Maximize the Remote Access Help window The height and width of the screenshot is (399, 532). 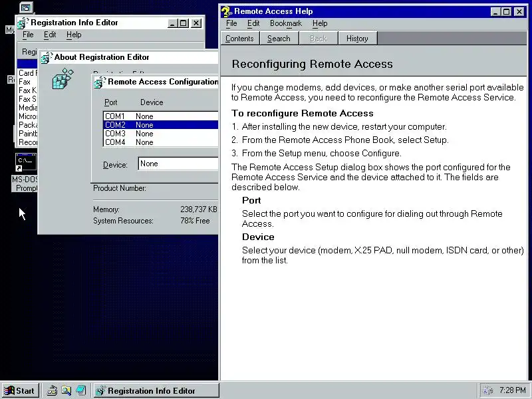coord(506,12)
